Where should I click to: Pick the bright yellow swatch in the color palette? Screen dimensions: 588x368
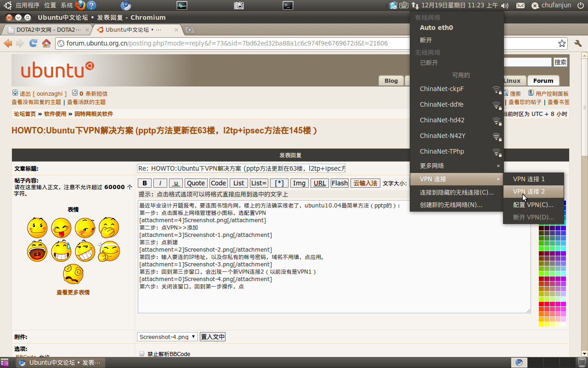coord(541,324)
